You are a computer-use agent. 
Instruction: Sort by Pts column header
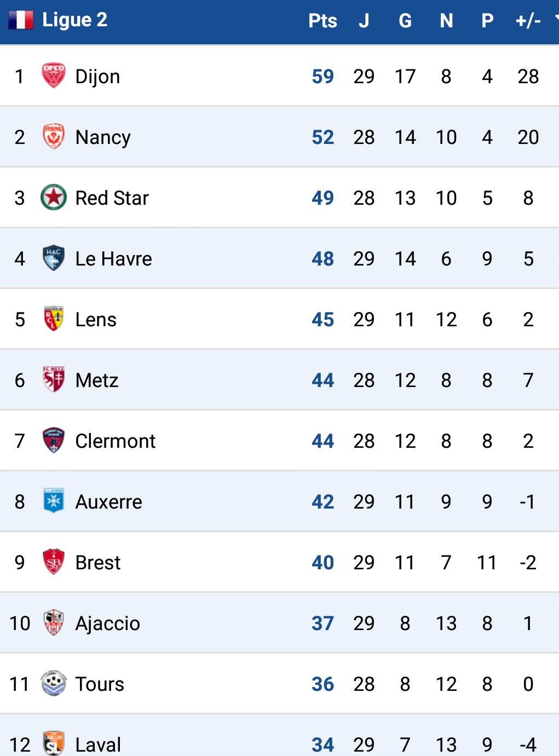coord(322,21)
